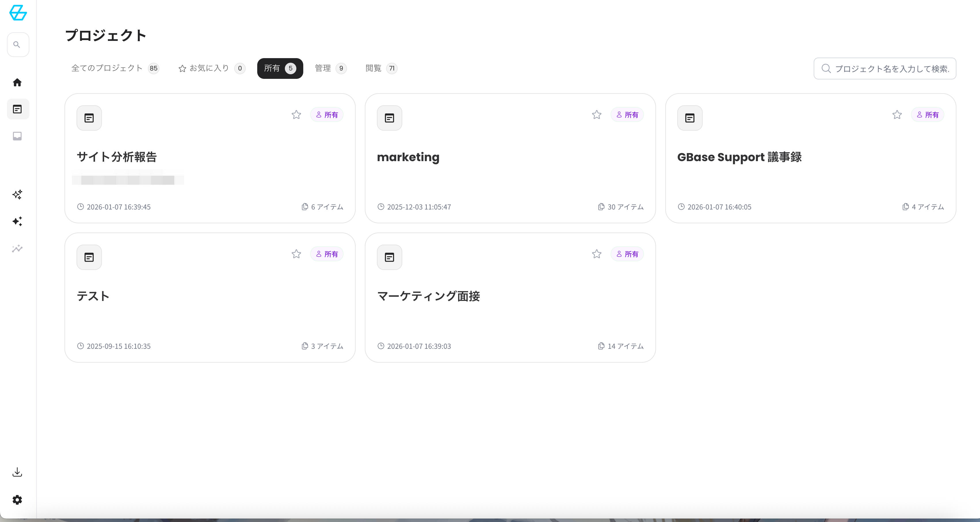Open the projects section from the sidebar
Image resolution: width=980 pixels, height=522 pixels.
pyautogui.click(x=18, y=109)
